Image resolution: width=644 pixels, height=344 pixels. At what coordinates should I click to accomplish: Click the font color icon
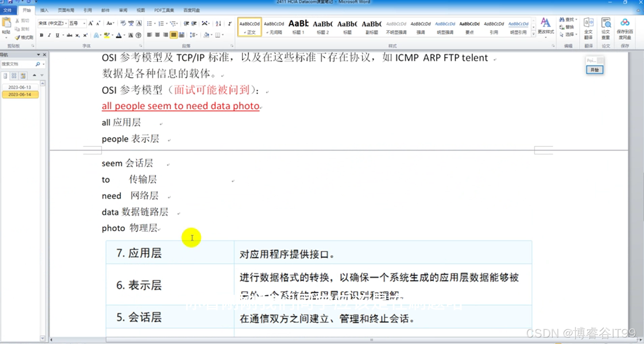(x=119, y=35)
